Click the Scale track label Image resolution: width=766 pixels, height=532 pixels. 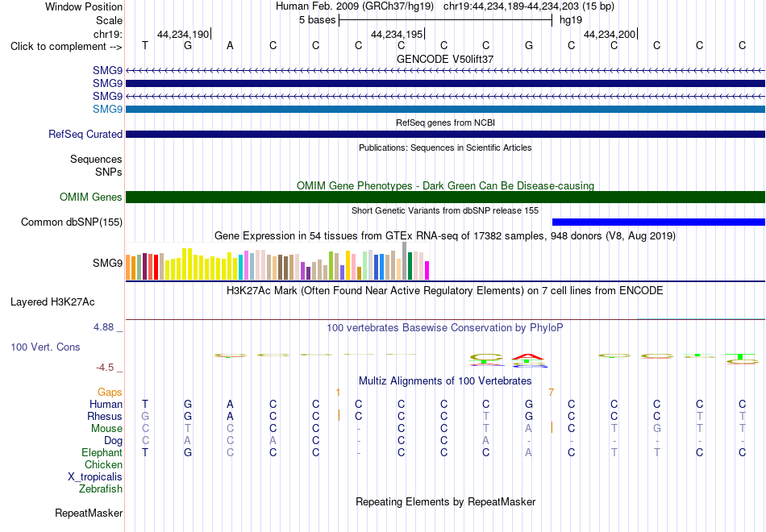[109, 20]
